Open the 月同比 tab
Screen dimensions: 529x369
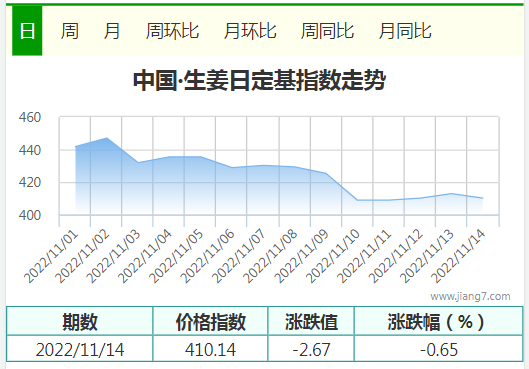[405, 31]
